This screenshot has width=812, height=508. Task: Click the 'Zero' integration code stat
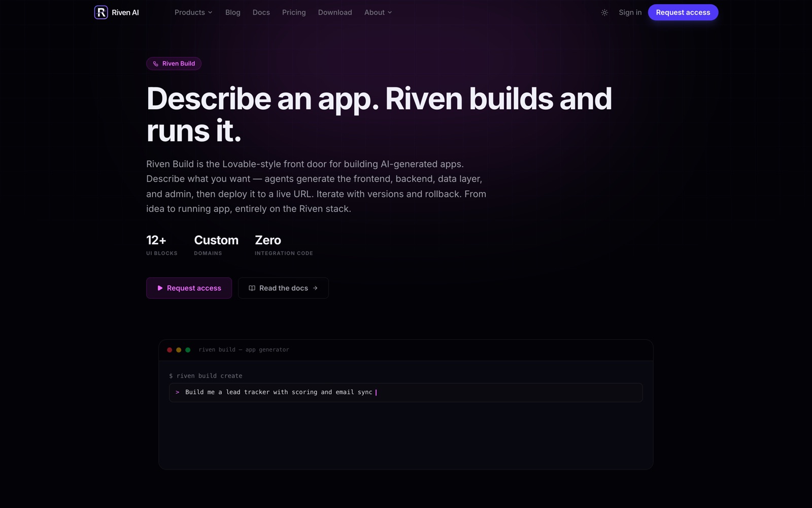(284, 245)
